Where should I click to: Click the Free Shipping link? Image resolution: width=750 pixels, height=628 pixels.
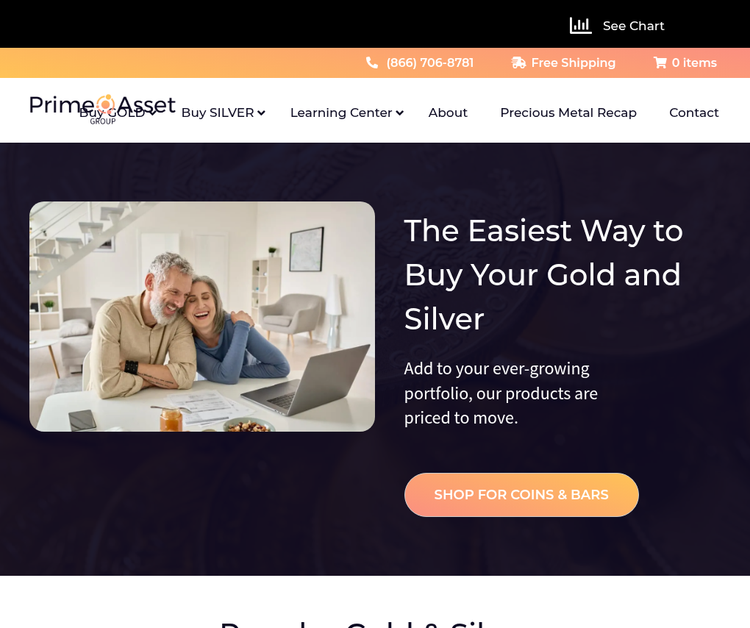(x=573, y=63)
